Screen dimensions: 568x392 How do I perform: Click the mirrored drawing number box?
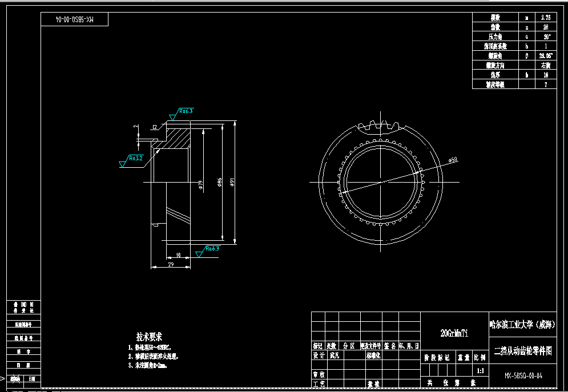coord(75,19)
